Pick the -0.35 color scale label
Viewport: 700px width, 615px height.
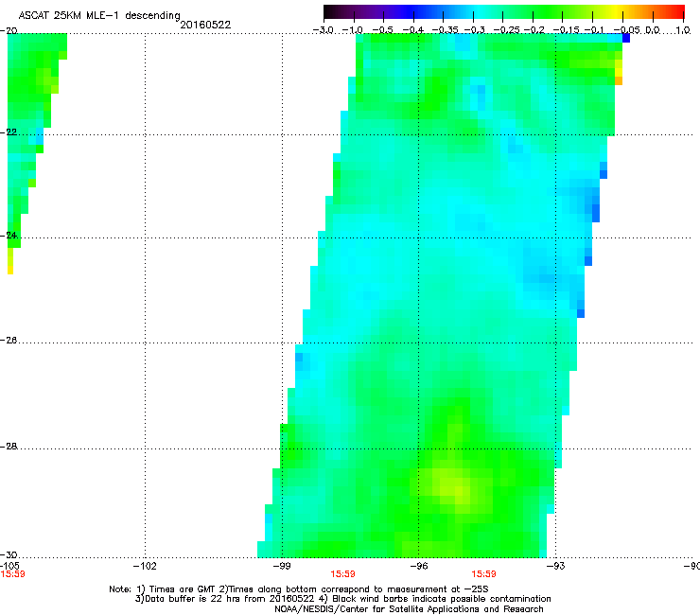(444, 30)
